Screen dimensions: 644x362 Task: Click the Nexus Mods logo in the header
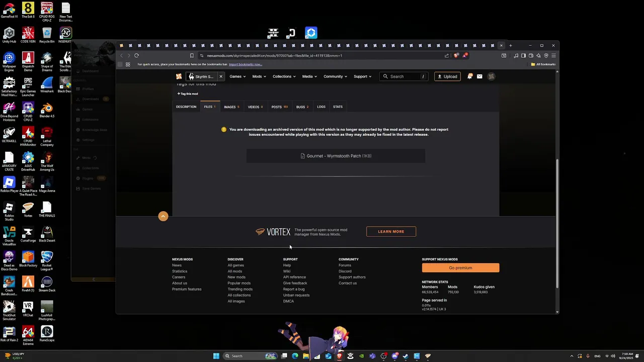coord(179,76)
